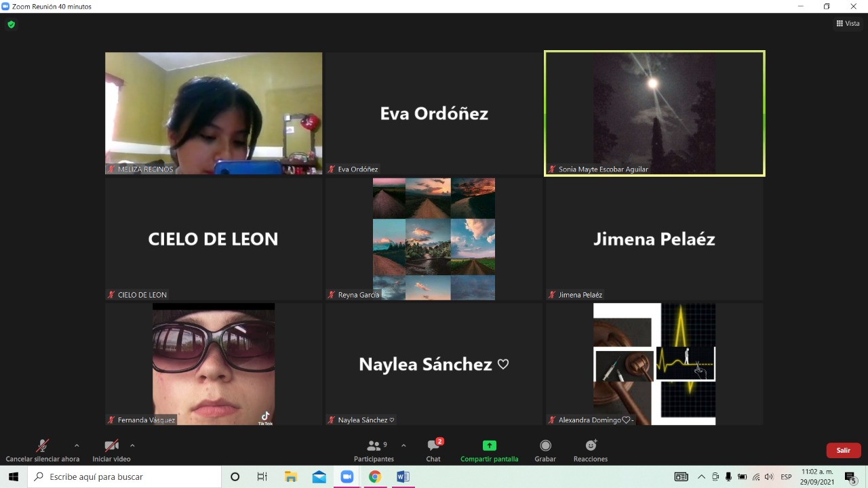
Task: Select CIELO DE LEON participant tile
Action: click(x=214, y=239)
